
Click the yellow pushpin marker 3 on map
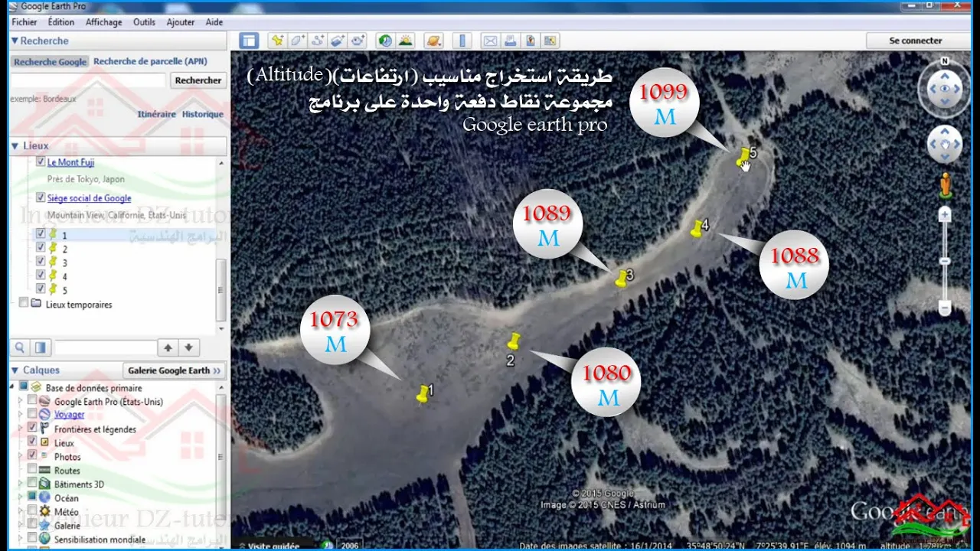(x=622, y=279)
